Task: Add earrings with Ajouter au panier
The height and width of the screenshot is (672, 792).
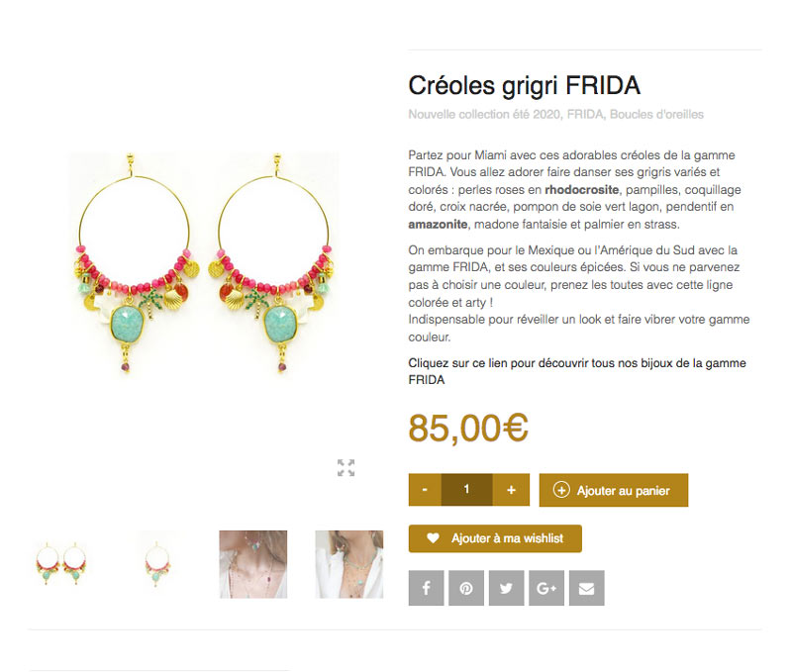Action: click(614, 490)
